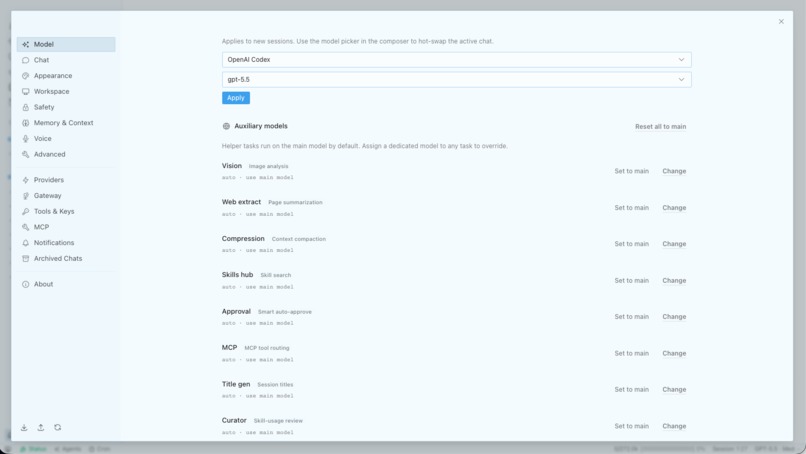Click the upload icon at sidebar bottom

click(x=41, y=427)
